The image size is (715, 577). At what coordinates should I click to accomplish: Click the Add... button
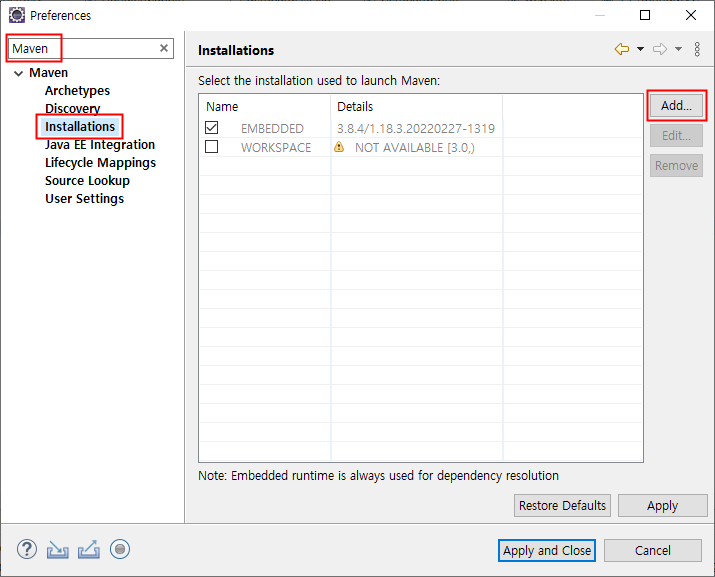point(676,105)
